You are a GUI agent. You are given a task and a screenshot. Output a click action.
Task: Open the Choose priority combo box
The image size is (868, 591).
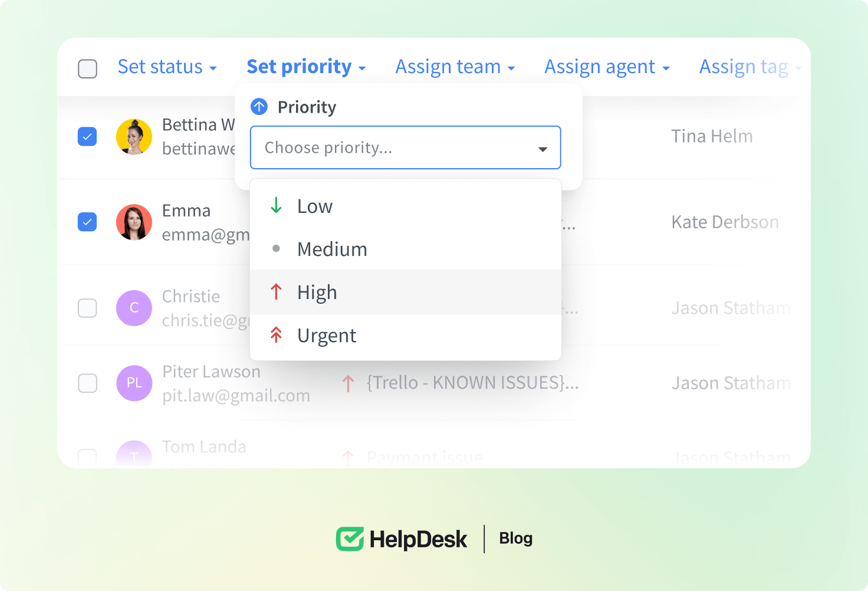pos(405,147)
